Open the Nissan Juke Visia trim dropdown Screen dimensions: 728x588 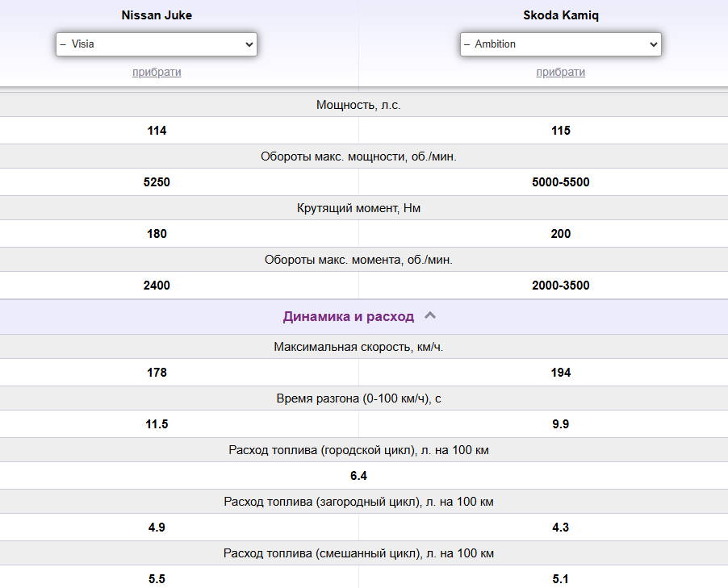[157, 44]
